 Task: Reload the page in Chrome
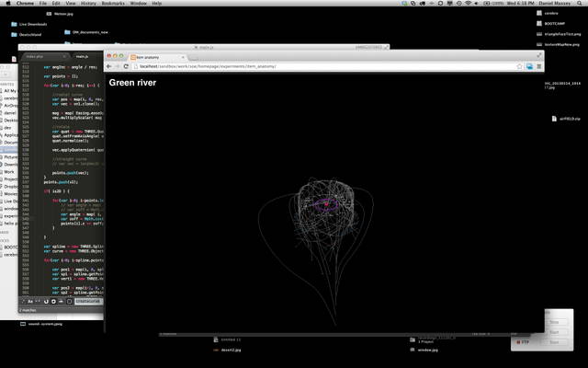coord(126,66)
